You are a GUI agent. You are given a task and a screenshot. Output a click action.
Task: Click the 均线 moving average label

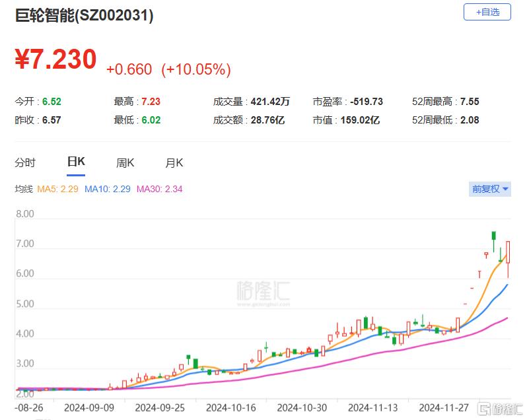point(24,189)
